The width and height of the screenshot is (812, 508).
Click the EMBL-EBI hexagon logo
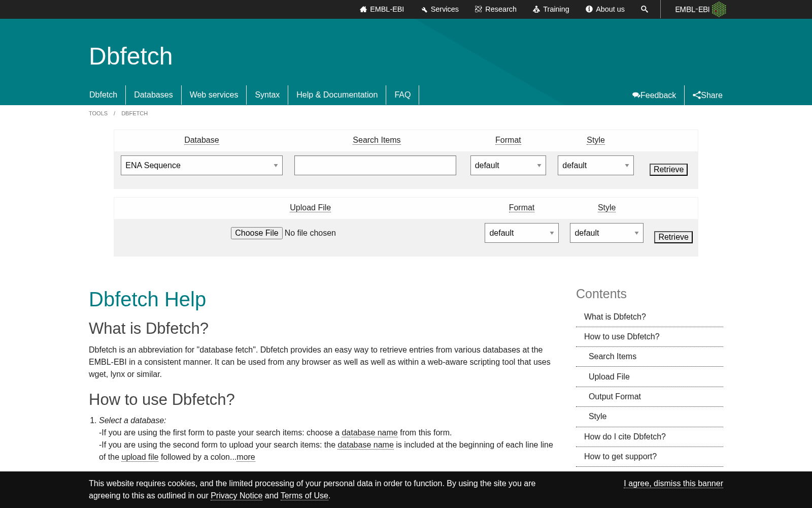pos(719,9)
